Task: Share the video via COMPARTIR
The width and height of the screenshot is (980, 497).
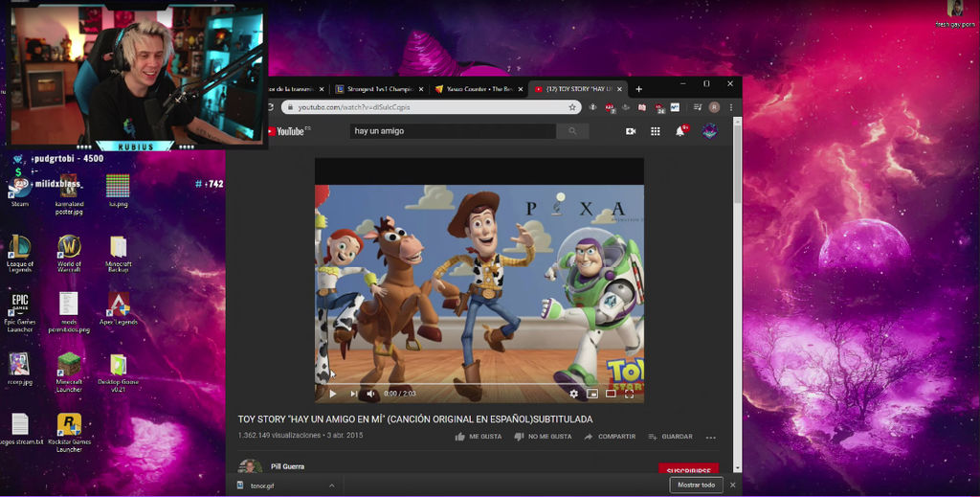Action: [610, 437]
